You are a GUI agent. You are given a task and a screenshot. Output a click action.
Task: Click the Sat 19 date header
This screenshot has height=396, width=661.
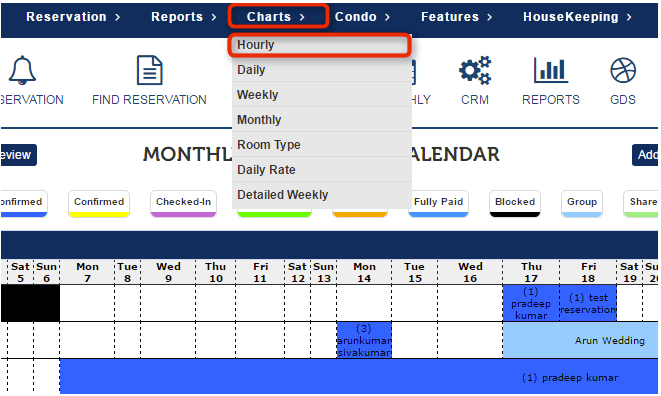tap(629, 272)
